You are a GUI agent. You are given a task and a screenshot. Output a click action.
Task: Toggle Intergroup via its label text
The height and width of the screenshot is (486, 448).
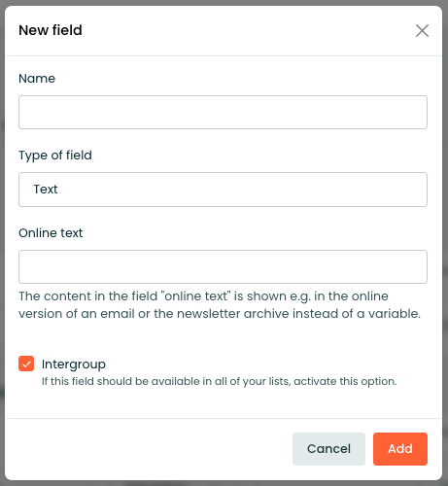tap(74, 364)
